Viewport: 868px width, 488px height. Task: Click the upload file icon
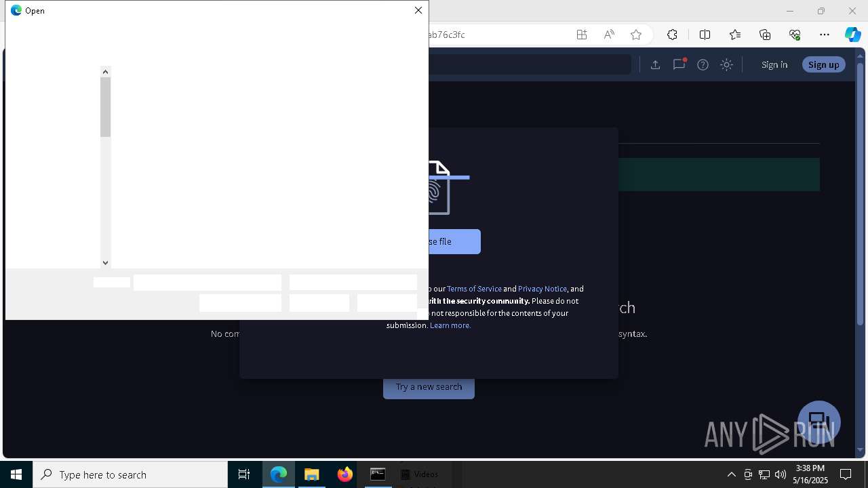coord(655,64)
